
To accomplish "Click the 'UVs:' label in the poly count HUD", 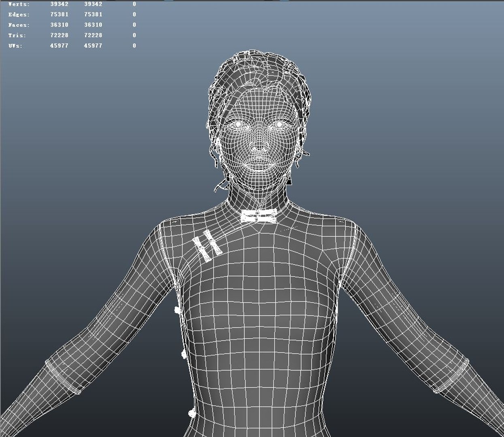I will click(x=15, y=46).
